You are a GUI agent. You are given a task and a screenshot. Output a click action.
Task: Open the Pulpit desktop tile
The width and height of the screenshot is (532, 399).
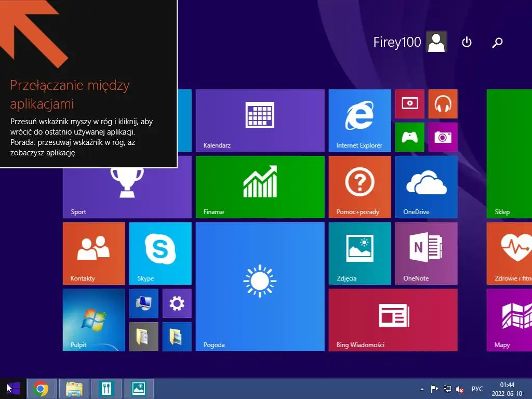pos(94,320)
